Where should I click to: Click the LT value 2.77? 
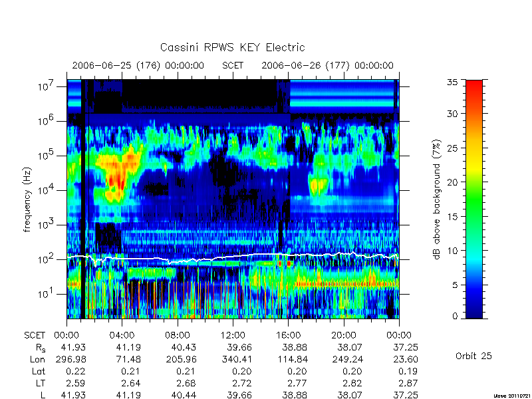[297, 383]
